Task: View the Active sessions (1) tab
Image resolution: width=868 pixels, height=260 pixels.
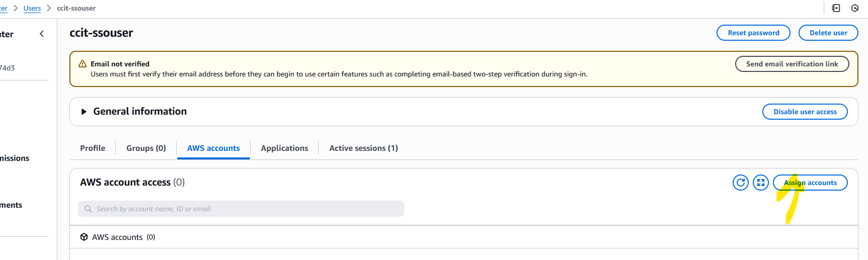Action: (x=363, y=148)
